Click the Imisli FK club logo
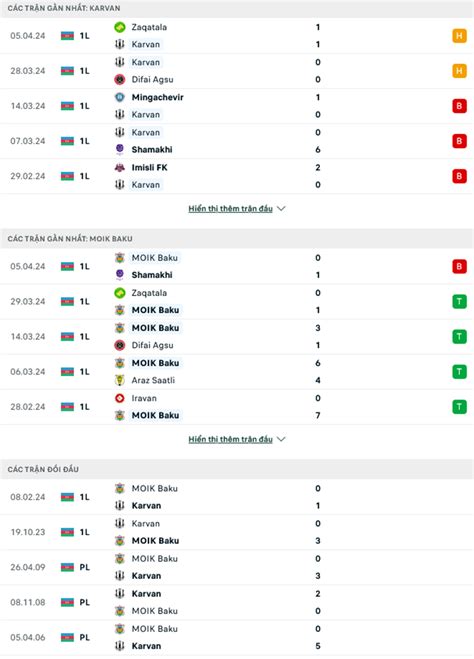Screen dimensions: 474x659 120,168
